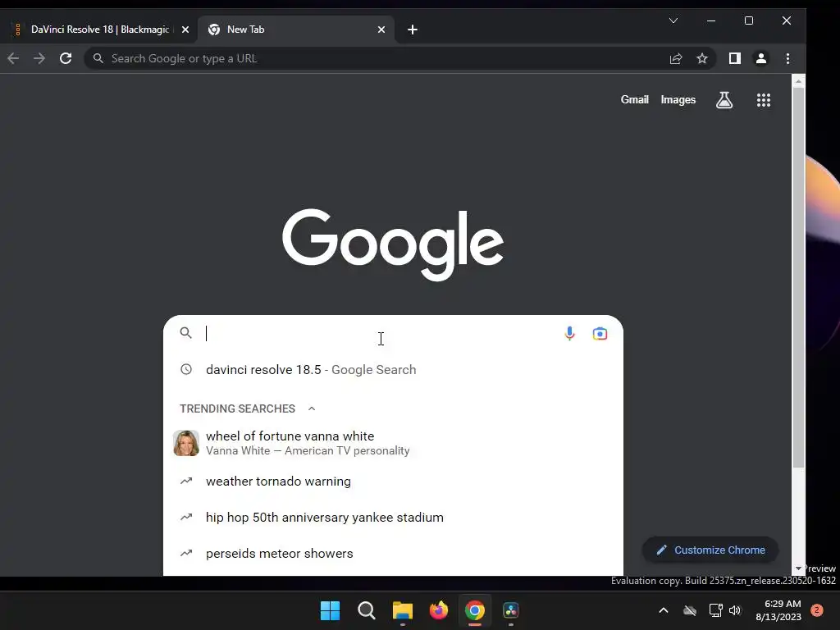840x630 pixels.
Task: Click the page vertical scrollbar thumb
Action: point(798,277)
